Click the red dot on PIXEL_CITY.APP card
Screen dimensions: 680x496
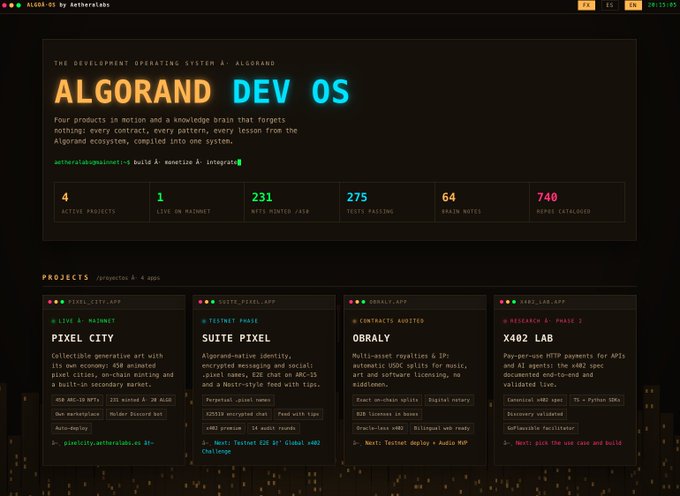[50, 302]
